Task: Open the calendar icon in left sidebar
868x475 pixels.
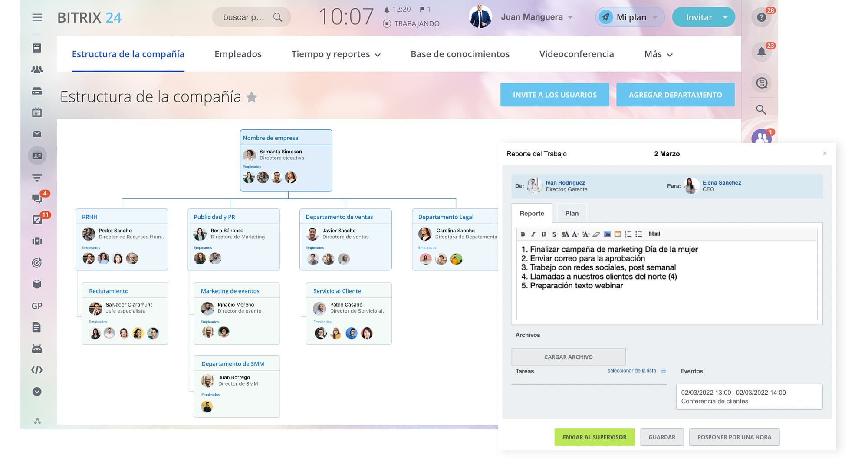Action: 37,112
